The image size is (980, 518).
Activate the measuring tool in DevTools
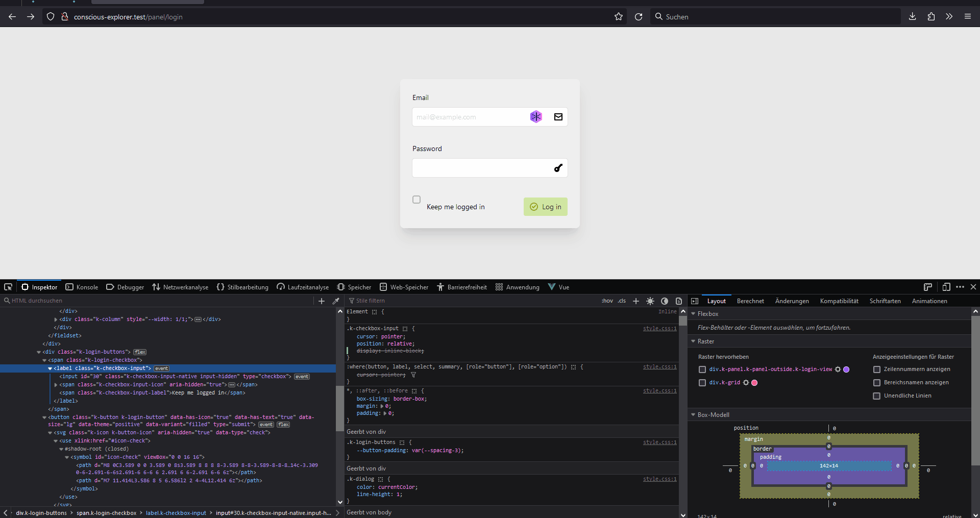coord(927,287)
